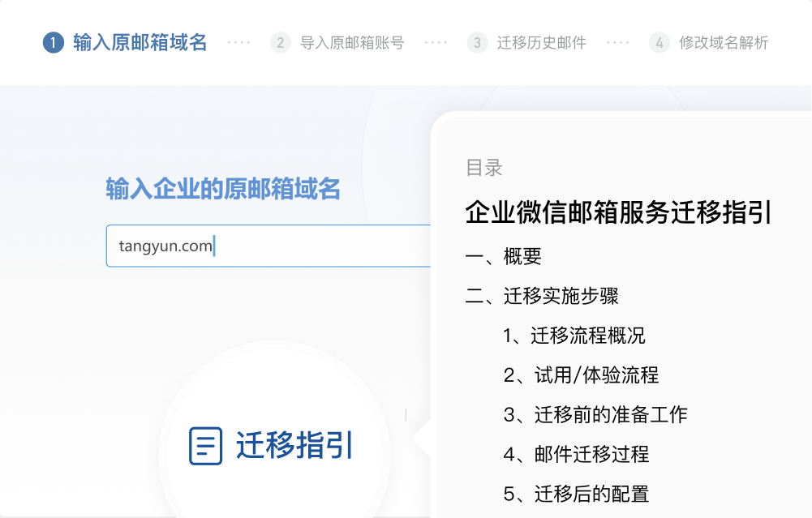Open the 迁移指引 guide button
The width and height of the screenshot is (812, 518).
[x=272, y=446]
